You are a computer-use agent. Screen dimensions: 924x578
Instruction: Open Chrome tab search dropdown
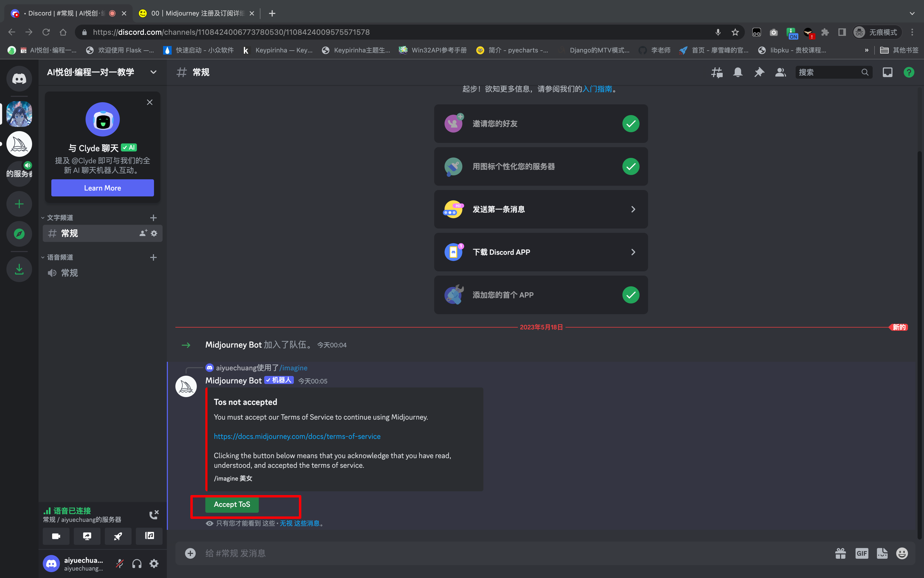pos(912,13)
